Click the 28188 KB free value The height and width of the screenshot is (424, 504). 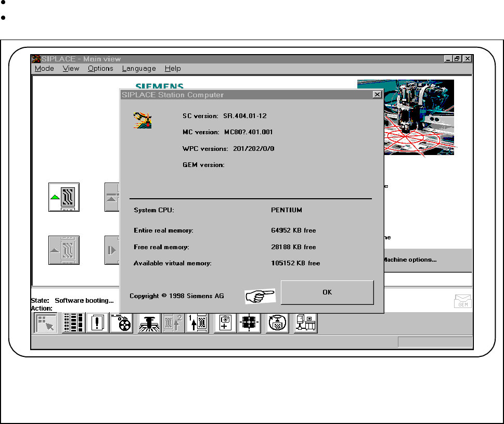tap(293, 247)
